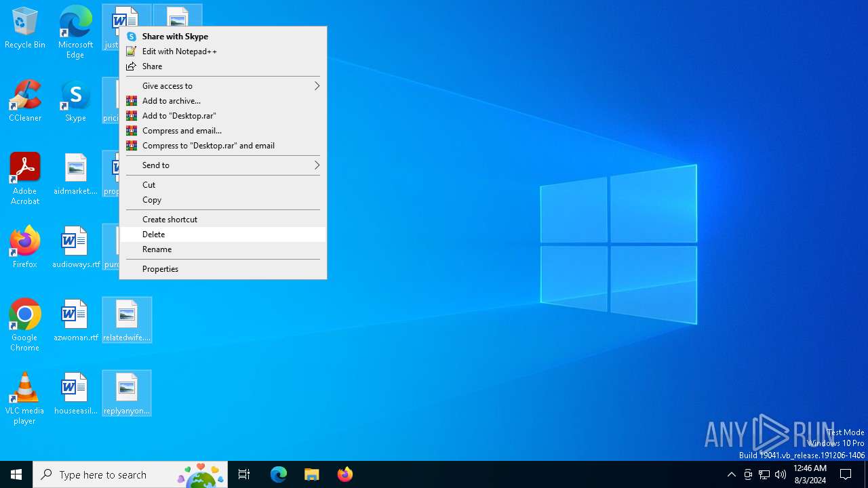Select the CCleaner desktop icon
868x488 pixels.
pyautogui.click(x=25, y=102)
